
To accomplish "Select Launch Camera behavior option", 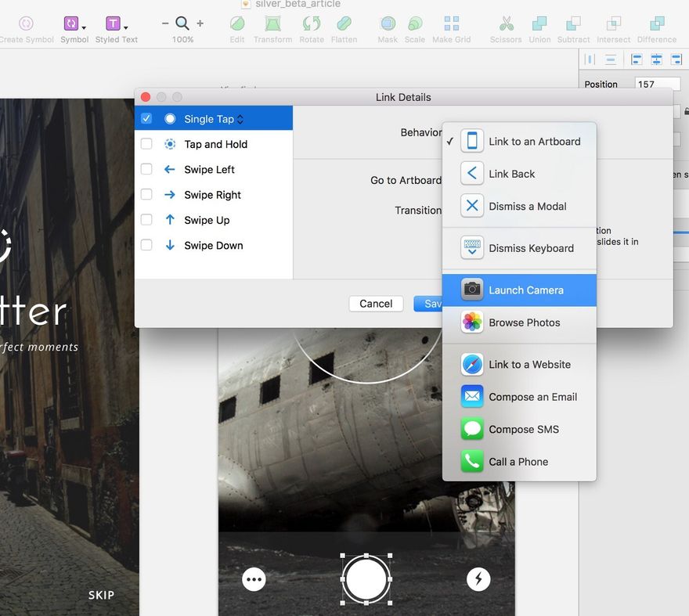I will (519, 290).
